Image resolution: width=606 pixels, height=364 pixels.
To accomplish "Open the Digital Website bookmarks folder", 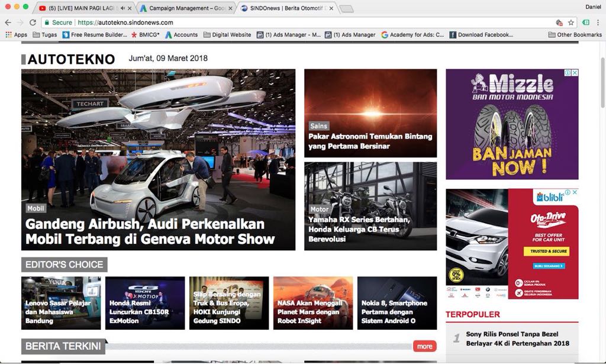I will point(227,35).
